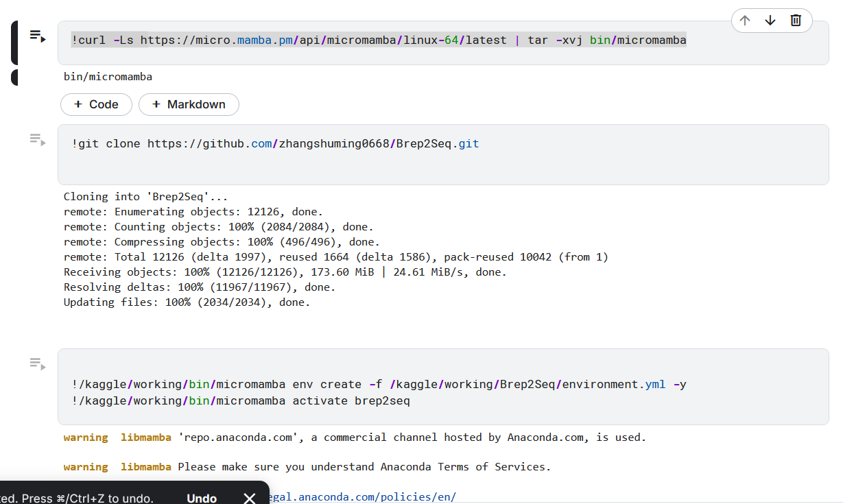Image resolution: width=843 pixels, height=504 pixels.
Task: Click the 'bin/micromamba' output text
Action: 108,77
